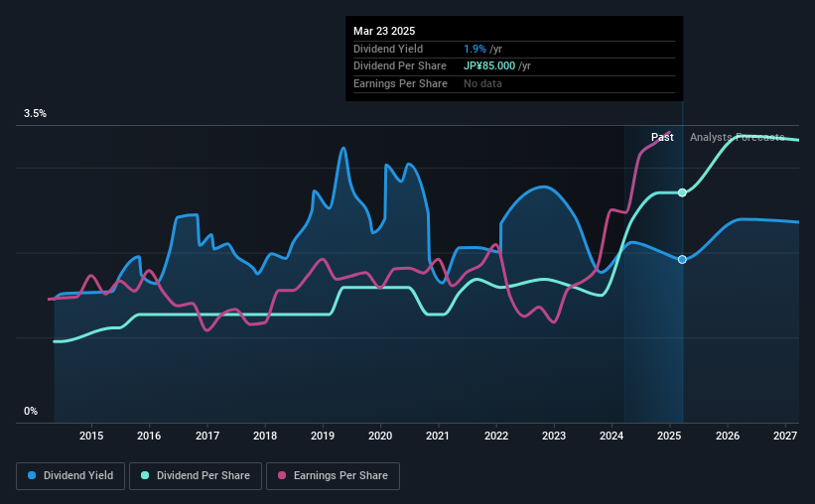Click the No data value in tooltip
Viewport: 815px width, 504px height.
point(482,83)
